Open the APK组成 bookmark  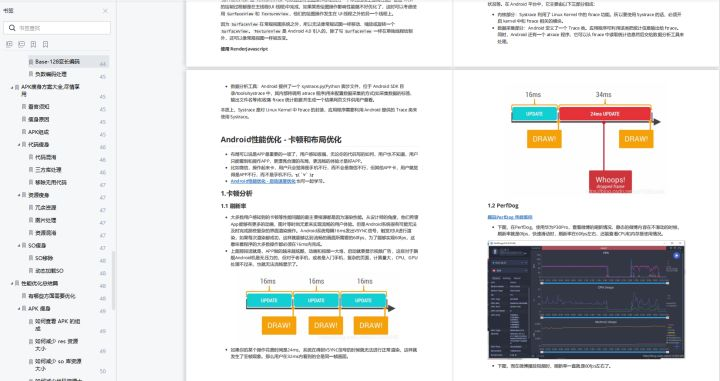pos(39,132)
